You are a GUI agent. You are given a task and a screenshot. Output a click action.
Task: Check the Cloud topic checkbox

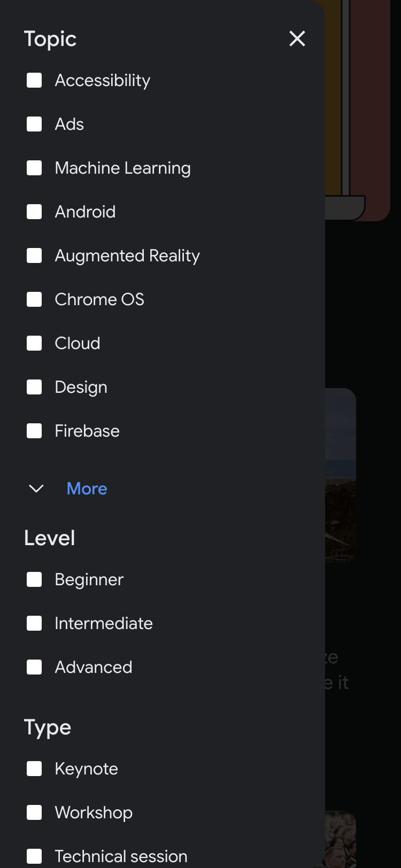tap(34, 343)
